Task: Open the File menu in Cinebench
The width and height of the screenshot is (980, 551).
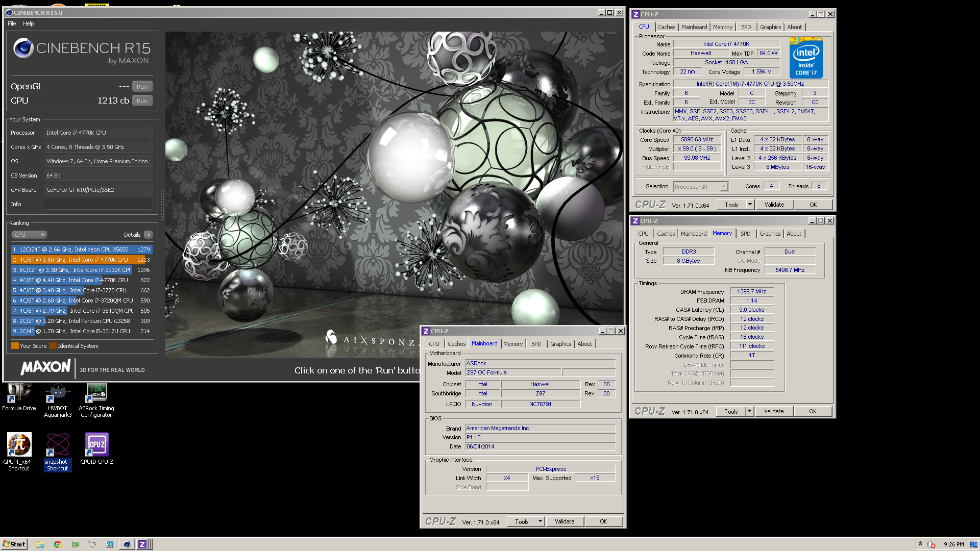Action: point(12,23)
